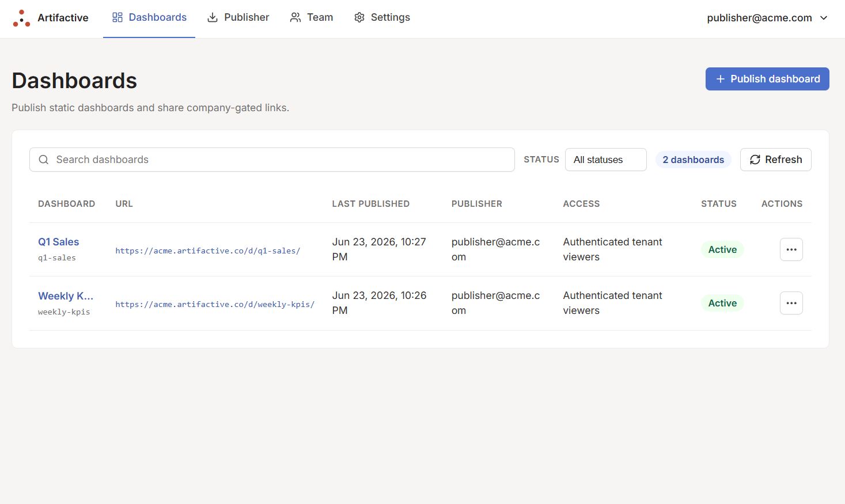Image resolution: width=845 pixels, height=504 pixels.
Task: Open actions menu for Weekly KPIs
Action: (791, 303)
